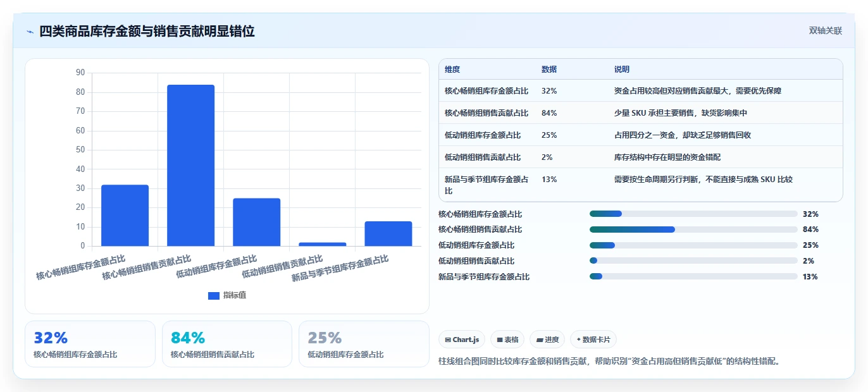868x392 pixels.
Task: Click the 维度 column header
Action: (x=452, y=70)
